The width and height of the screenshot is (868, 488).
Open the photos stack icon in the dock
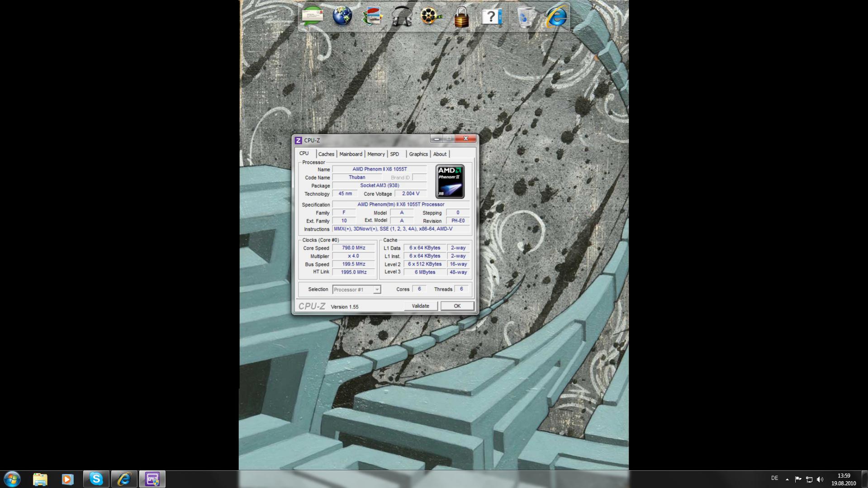(372, 17)
